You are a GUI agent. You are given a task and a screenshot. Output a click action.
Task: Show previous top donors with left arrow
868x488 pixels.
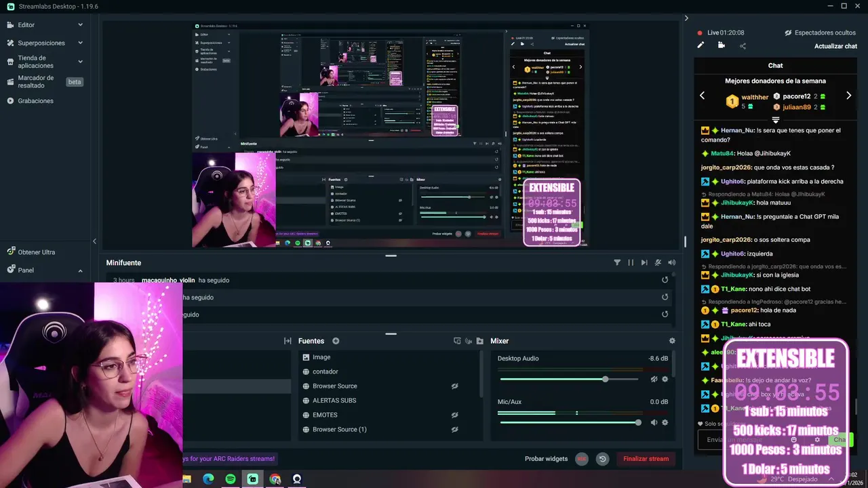click(703, 96)
